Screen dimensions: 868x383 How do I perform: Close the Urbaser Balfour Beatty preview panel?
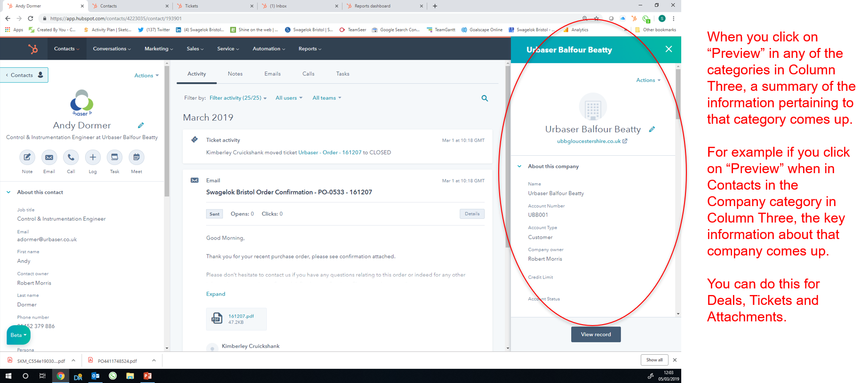coord(669,49)
